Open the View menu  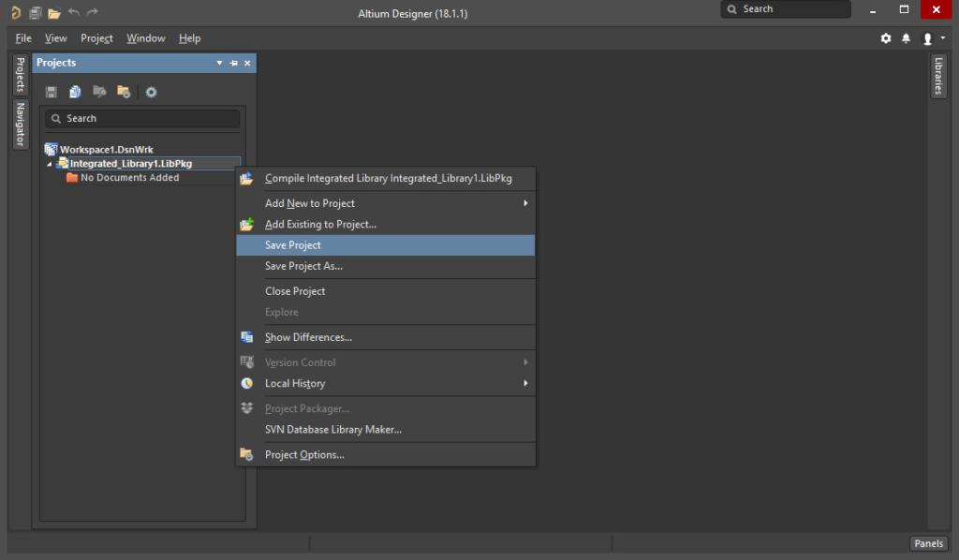(x=55, y=37)
